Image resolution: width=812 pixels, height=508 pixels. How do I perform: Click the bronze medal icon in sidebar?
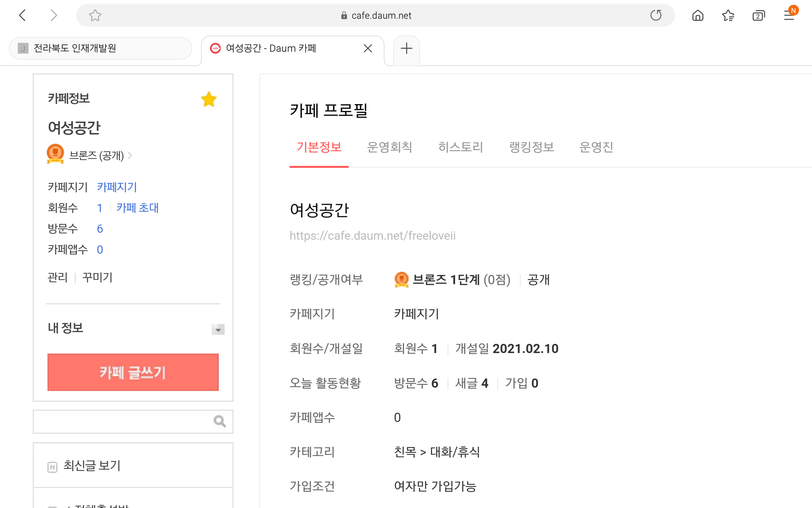point(56,154)
